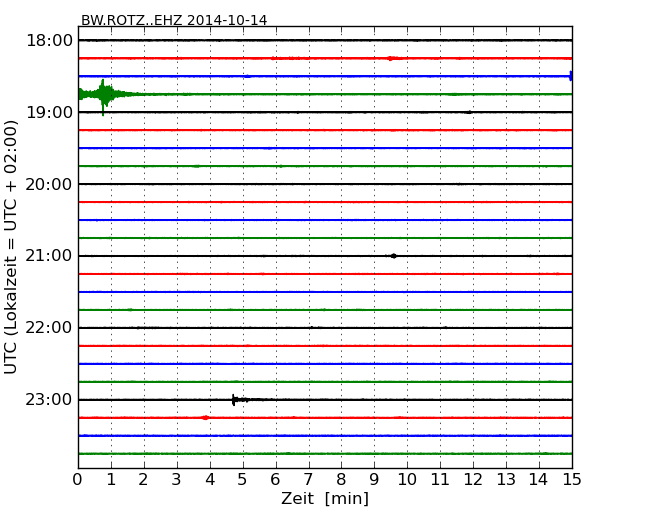The width and height of the screenshot is (650, 520).
Task: Click the small black blip on the 19:00 trace
Action: point(468,112)
